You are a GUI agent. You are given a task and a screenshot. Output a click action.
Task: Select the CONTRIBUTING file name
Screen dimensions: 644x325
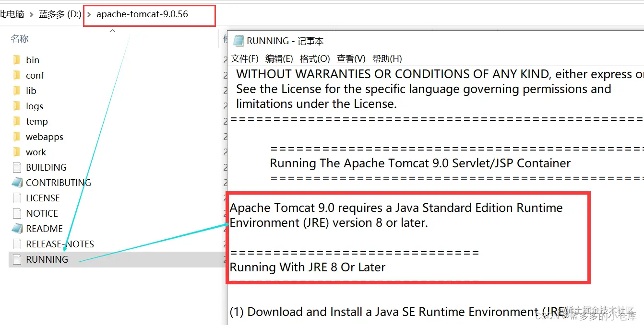59,183
